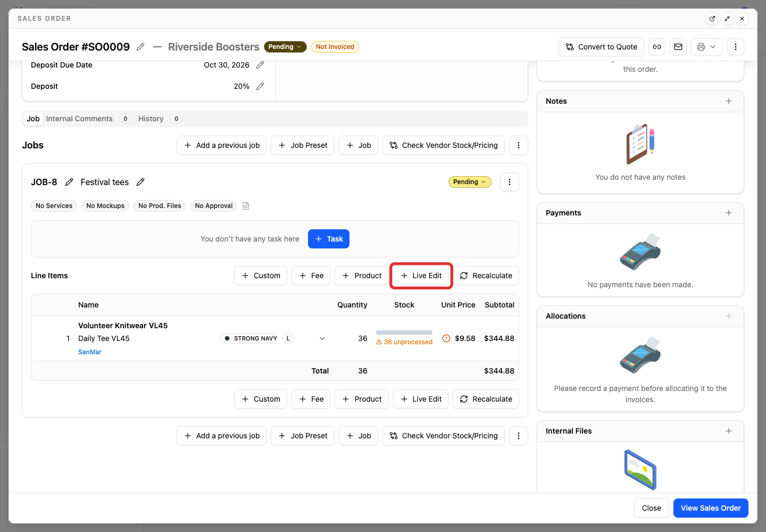Screen dimensions: 766x532
Task: Click bottom Add a previous job button
Action: point(222,436)
